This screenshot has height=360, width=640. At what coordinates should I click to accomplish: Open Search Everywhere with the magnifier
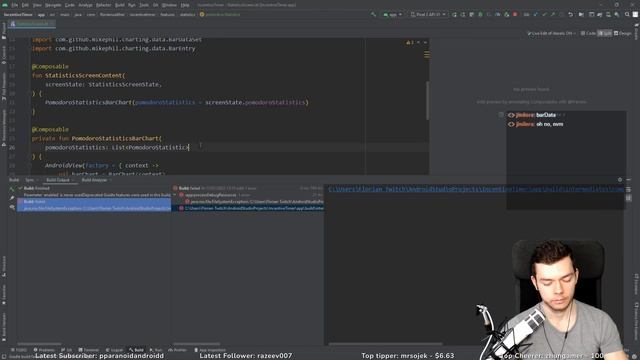pos(627,14)
